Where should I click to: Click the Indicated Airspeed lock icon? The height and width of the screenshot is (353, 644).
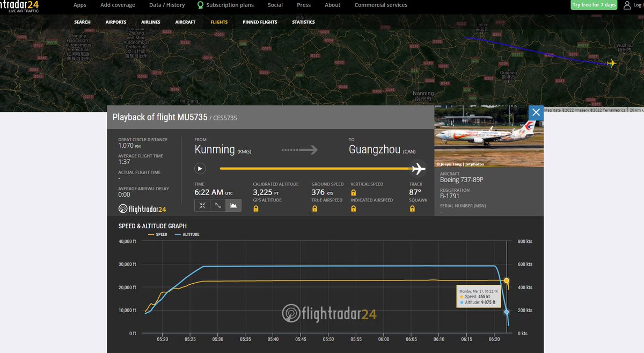click(x=354, y=208)
